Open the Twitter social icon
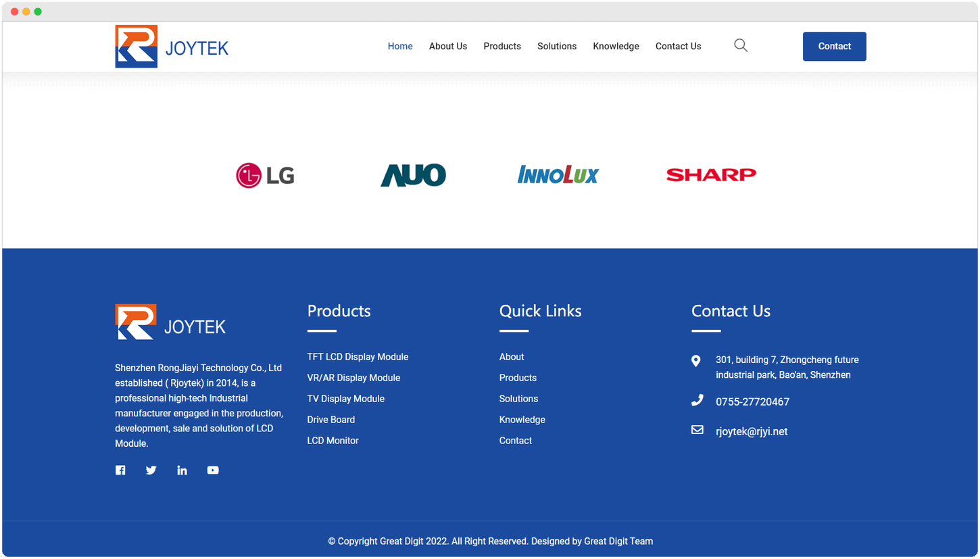This screenshot has width=980, height=559. 151,470
